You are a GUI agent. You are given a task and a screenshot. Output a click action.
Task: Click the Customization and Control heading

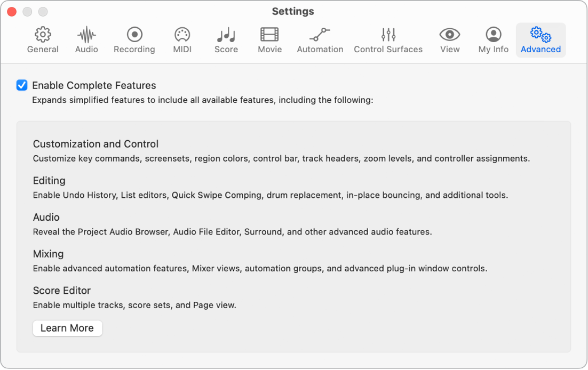[x=96, y=144]
